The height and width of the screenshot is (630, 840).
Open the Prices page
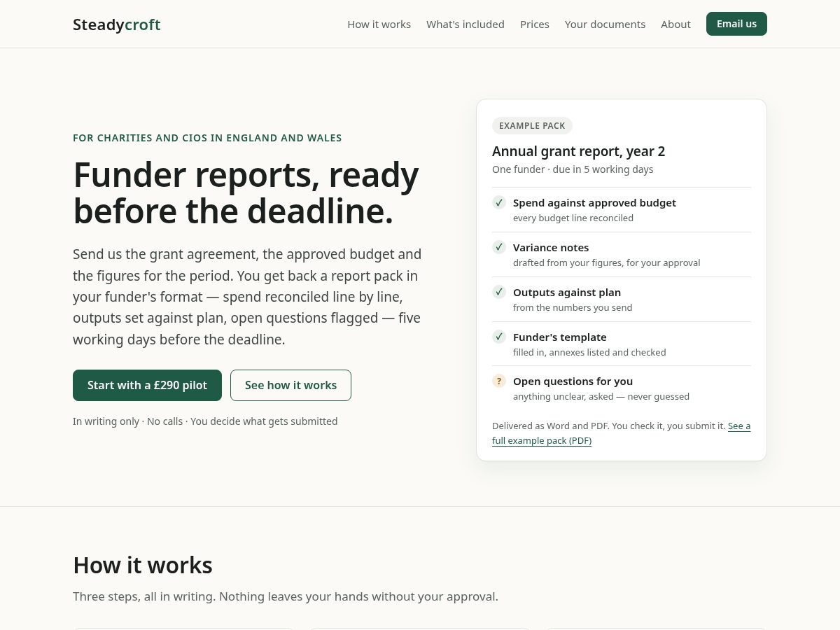click(535, 24)
